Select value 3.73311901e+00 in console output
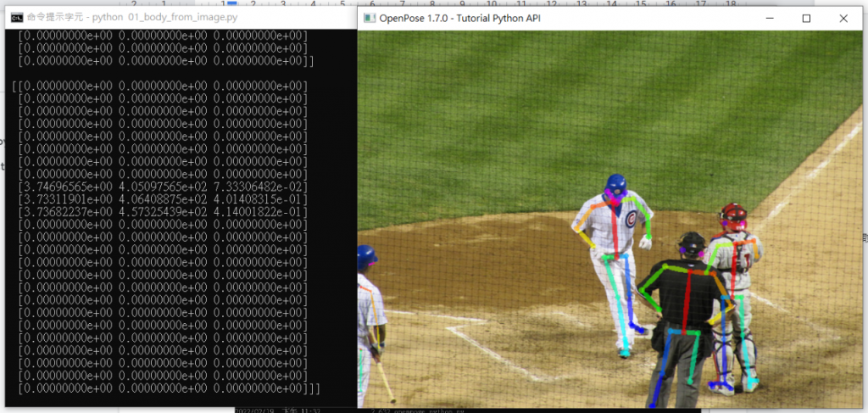The height and width of the screenshot is (413, 868). coord(68,199)
